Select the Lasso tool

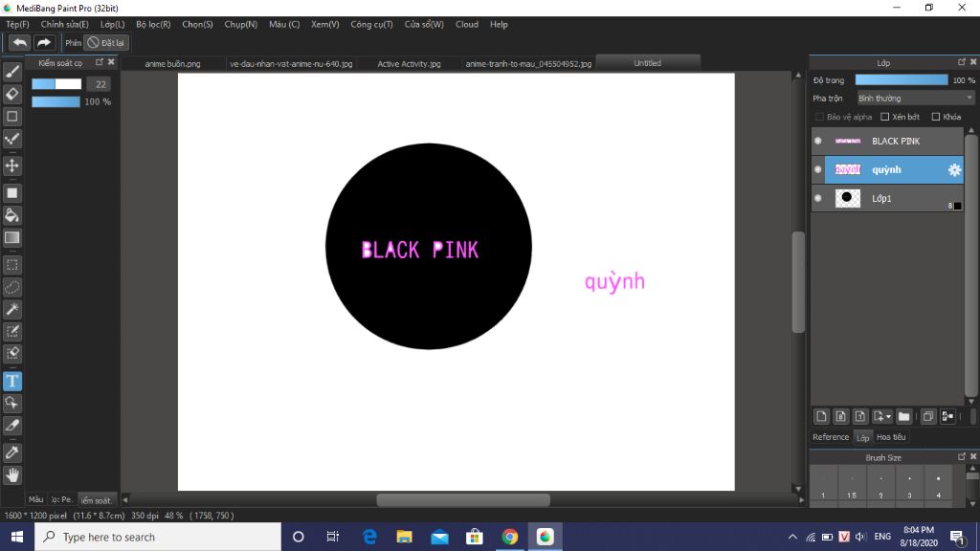(11, 287)
